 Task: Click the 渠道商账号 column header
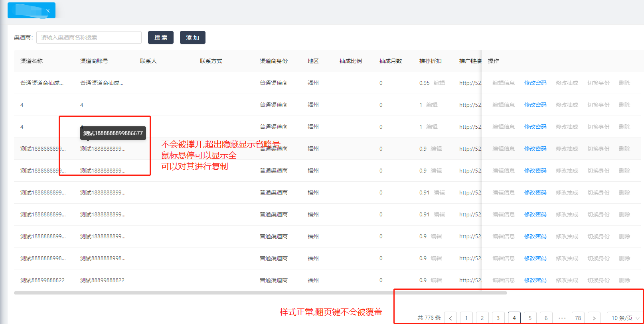94,61
